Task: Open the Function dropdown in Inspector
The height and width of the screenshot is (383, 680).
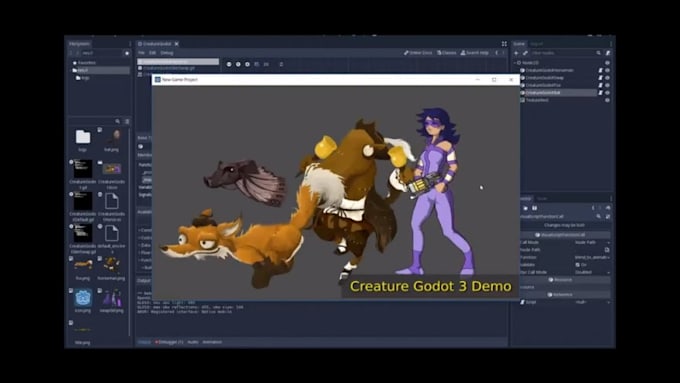Action: tap(592, 257)
